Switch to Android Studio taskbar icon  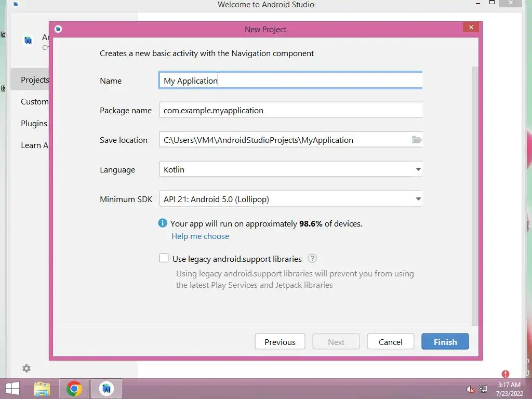(x=107, y=389)
